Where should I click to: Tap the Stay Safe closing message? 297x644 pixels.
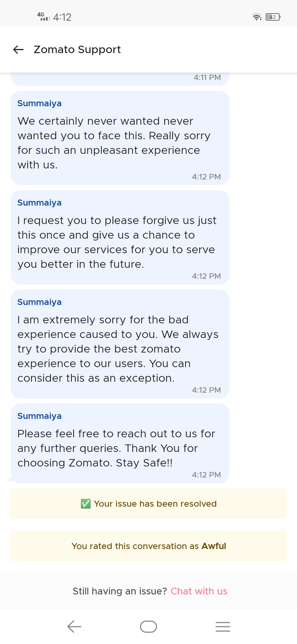click(120, 448)
